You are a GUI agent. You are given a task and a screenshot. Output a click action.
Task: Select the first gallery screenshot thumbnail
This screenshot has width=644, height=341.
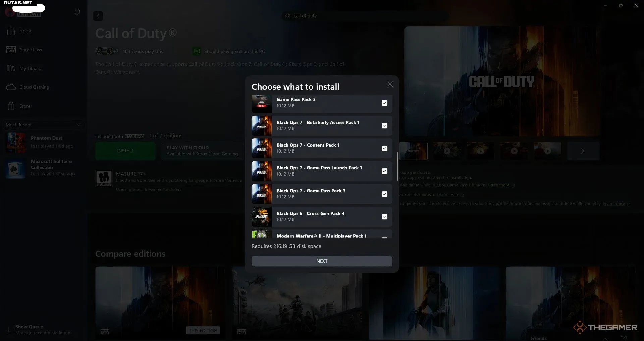click(414, 151)
